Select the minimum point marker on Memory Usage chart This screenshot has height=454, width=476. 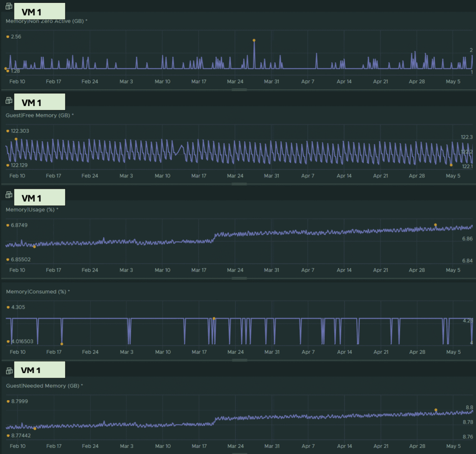tap(34, 247)
